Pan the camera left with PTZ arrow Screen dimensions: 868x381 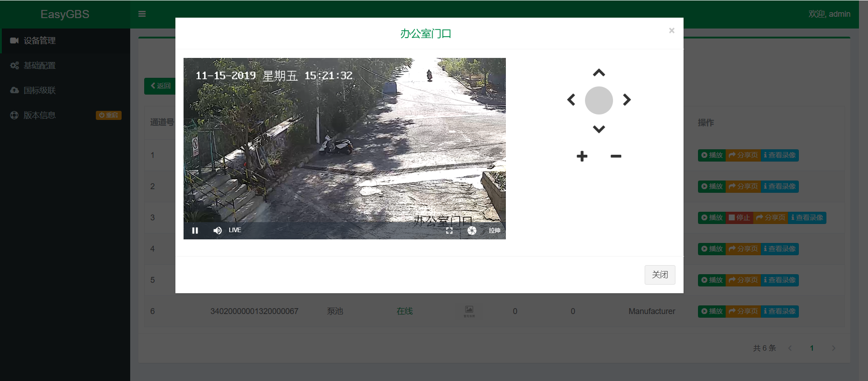point(571,100)
